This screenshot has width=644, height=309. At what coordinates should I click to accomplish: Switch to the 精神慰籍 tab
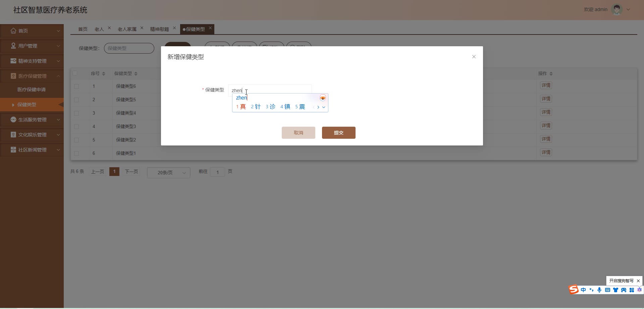pyautogui.click(x=160, y=29)
